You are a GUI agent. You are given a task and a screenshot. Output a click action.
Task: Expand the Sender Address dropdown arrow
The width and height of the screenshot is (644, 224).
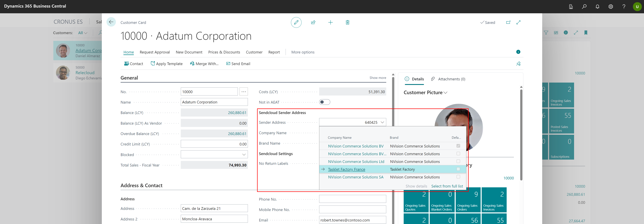[x=382, y=122]
